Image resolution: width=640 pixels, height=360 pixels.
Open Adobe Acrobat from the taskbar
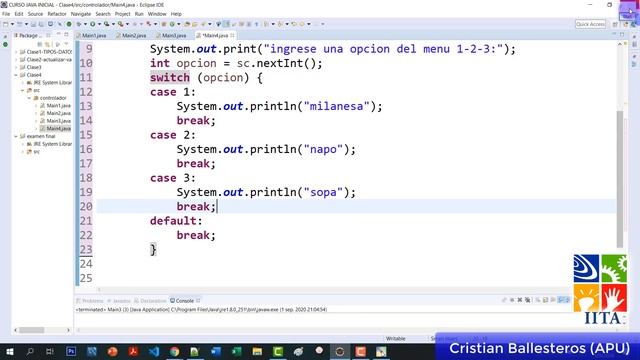(133, 351)
